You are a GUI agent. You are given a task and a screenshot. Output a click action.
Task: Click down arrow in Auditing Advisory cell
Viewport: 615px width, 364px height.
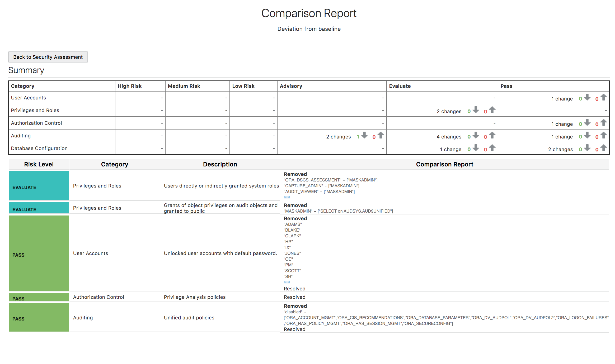coord(364,135)
